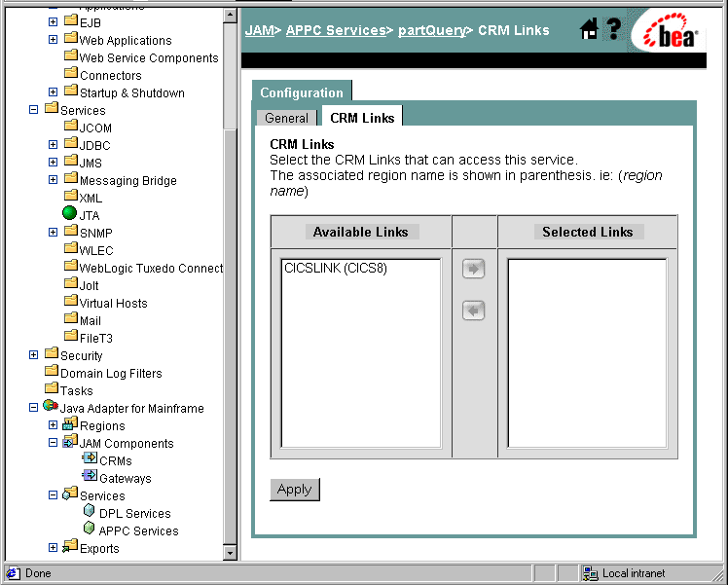Follow the partQuery breadcrumb link
The width and height of the screenshot is (728, 585).
coord(432,30)
